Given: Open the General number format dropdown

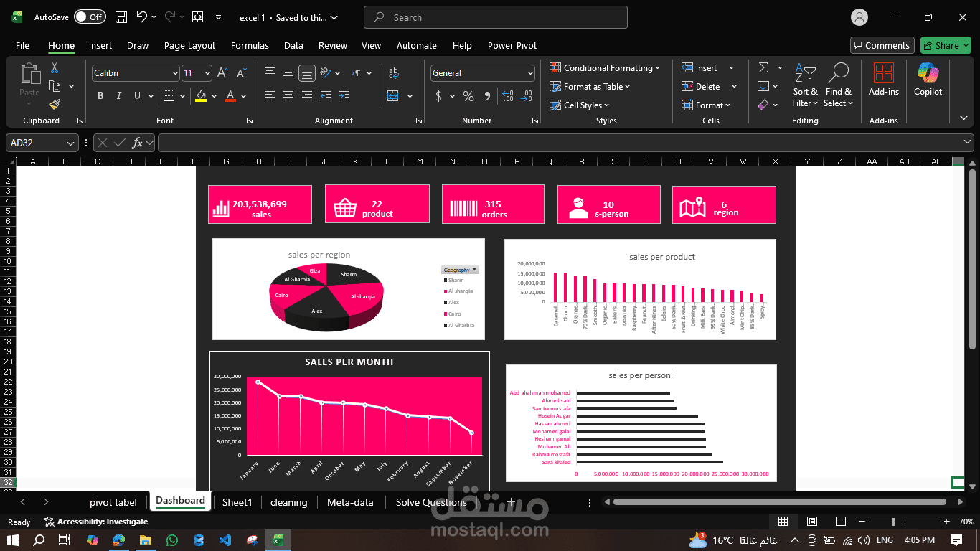Looking at the screenshot, I should 530,73.
